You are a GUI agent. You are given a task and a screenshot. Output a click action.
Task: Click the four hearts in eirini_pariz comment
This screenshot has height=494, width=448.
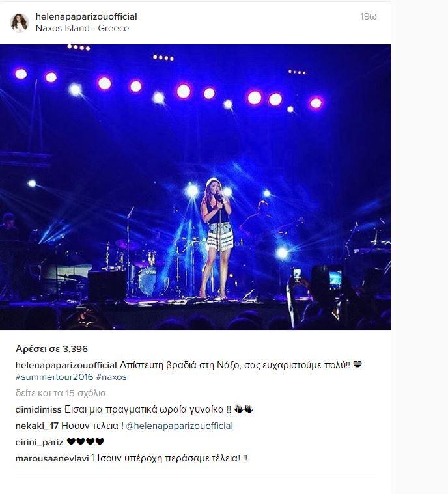[x=85, y=442]
